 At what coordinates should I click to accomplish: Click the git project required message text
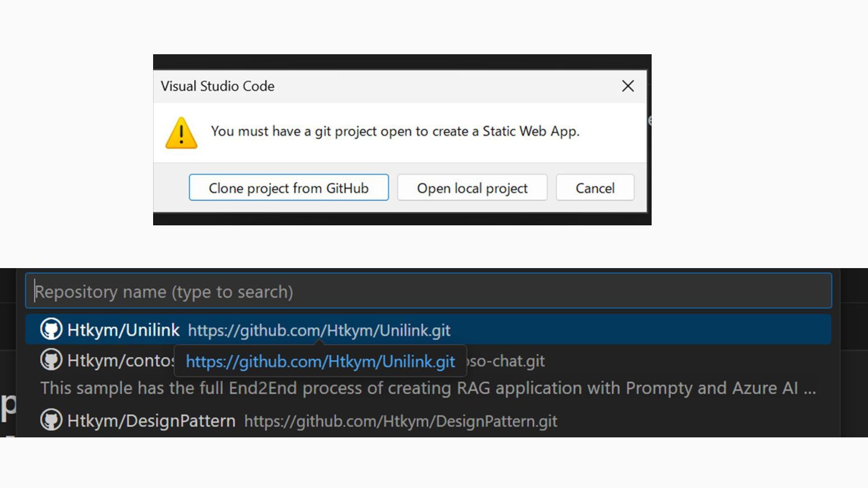coord(395,131)
